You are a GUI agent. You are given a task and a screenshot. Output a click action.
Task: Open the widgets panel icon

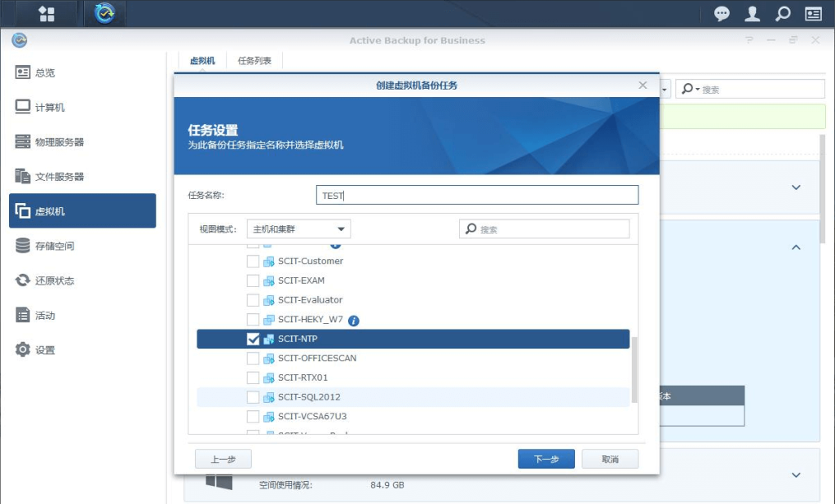(x=813, y=13)
